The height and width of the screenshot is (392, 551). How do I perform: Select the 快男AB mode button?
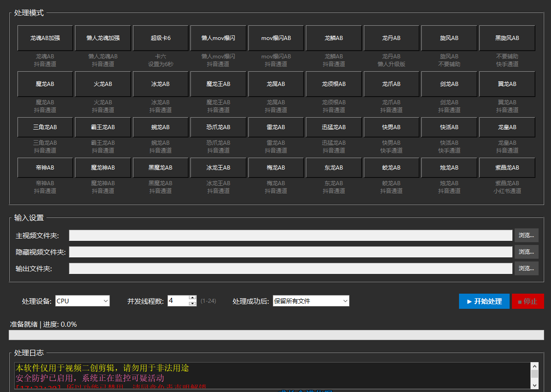(x=391, y=127)
